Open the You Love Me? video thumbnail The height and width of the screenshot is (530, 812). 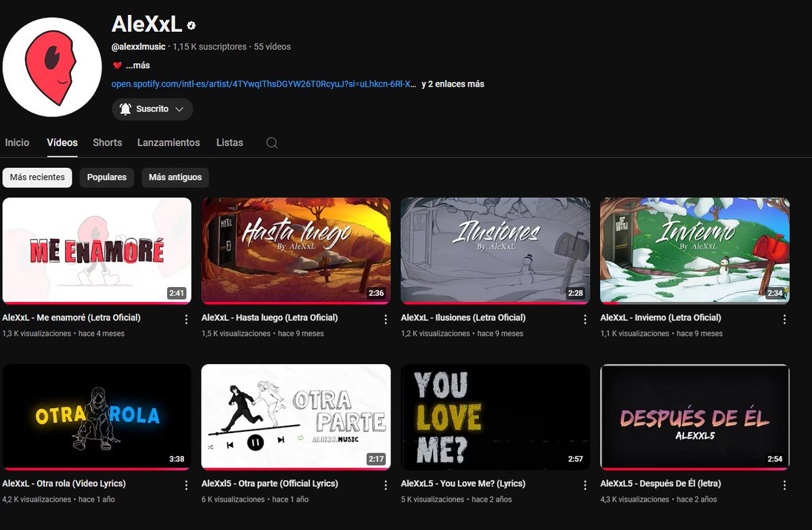(x=495, y=417)
